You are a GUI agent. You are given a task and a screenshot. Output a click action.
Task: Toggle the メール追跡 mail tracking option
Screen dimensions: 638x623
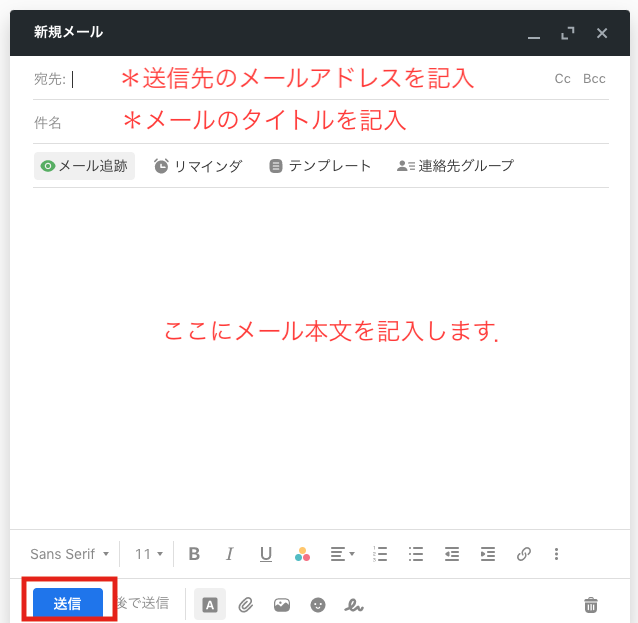tap(84, 166)
